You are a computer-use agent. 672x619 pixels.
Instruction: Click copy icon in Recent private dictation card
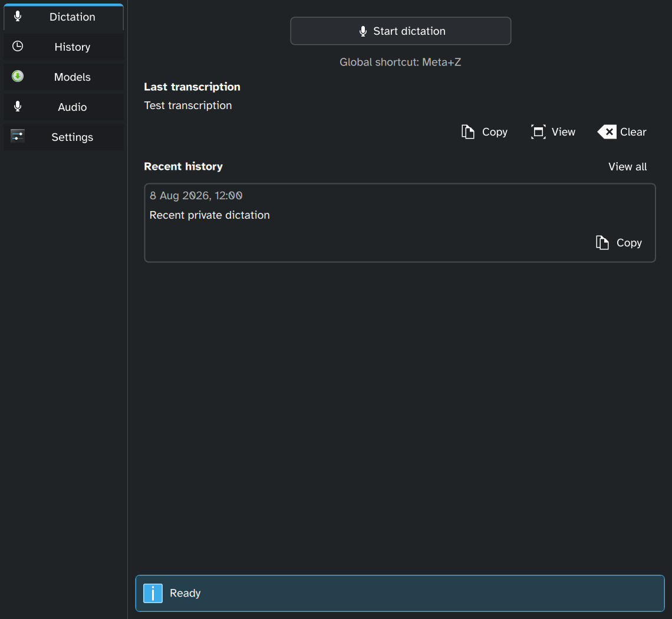click(x=602, y=243)
